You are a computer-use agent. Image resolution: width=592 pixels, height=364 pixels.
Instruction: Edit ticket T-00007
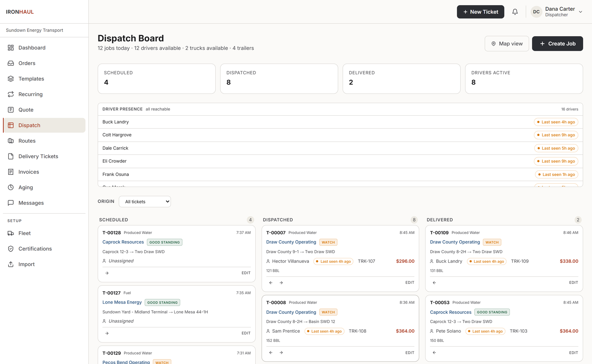[x=410, y=283]
